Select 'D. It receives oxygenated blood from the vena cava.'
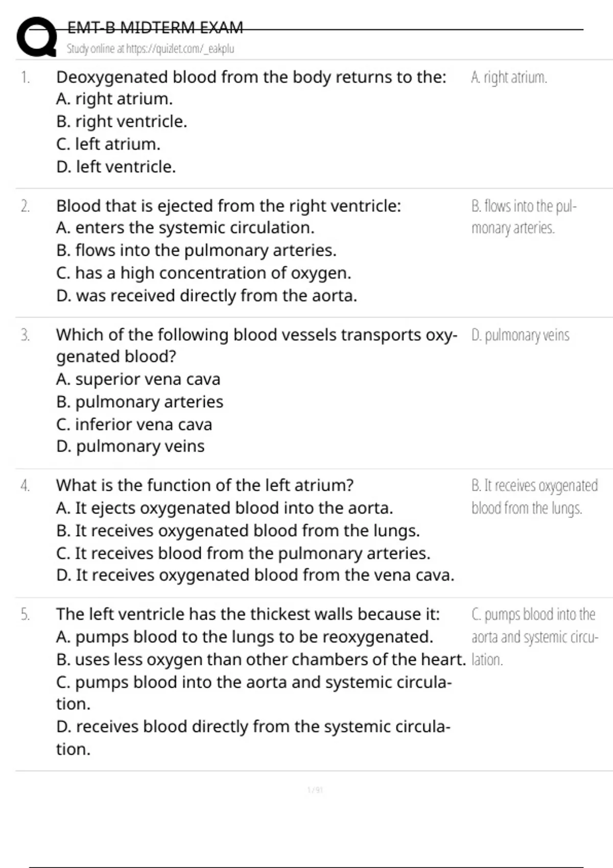The width and height of the screenshot is (613, 868). pos(255,575)
